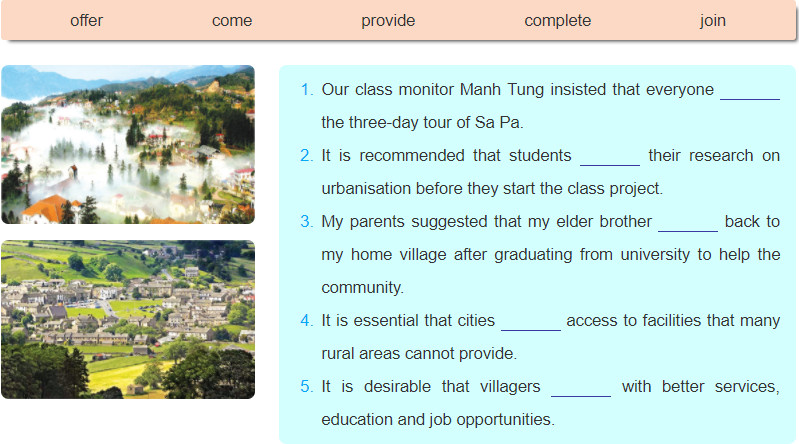Click question number 4 marker
Screen dimensions: 799x444
point(306,320)
